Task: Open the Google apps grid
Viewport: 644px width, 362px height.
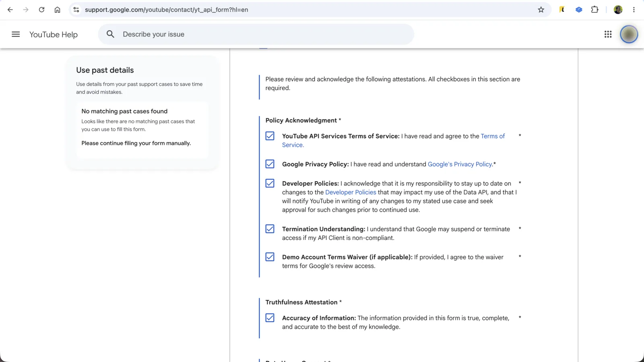Action: pyautogui.click(x=608, y=34)
